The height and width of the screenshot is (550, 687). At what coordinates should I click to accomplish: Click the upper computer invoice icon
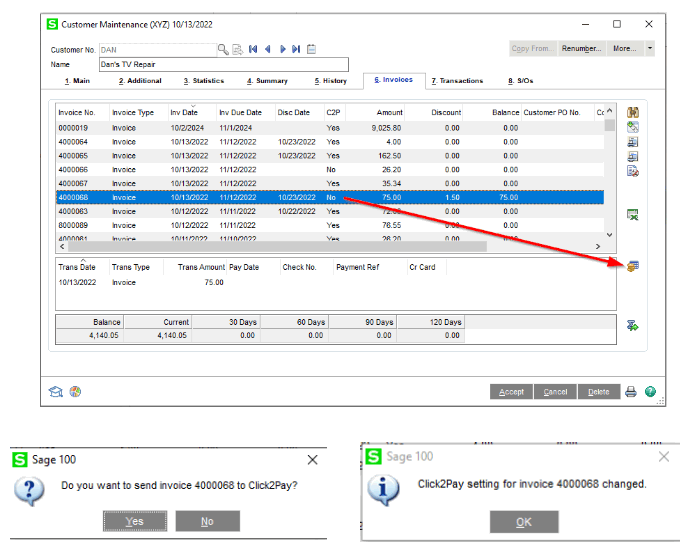pos(633,142)
